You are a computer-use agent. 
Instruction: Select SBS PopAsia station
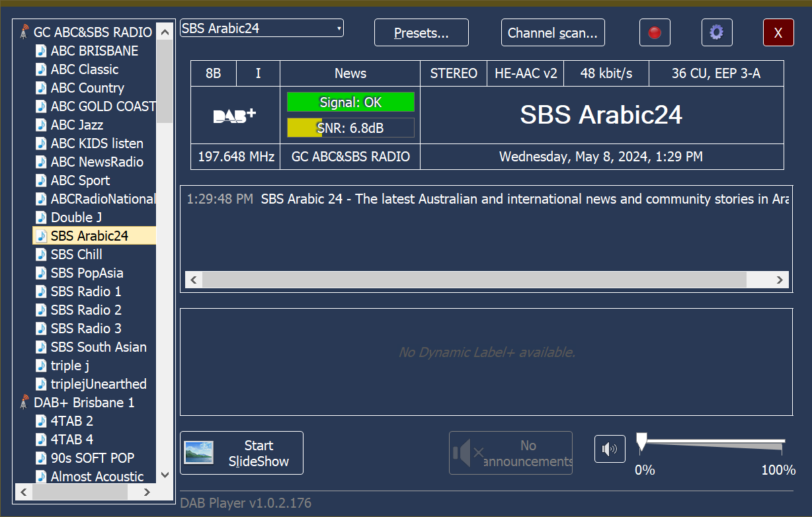(87, 273)
